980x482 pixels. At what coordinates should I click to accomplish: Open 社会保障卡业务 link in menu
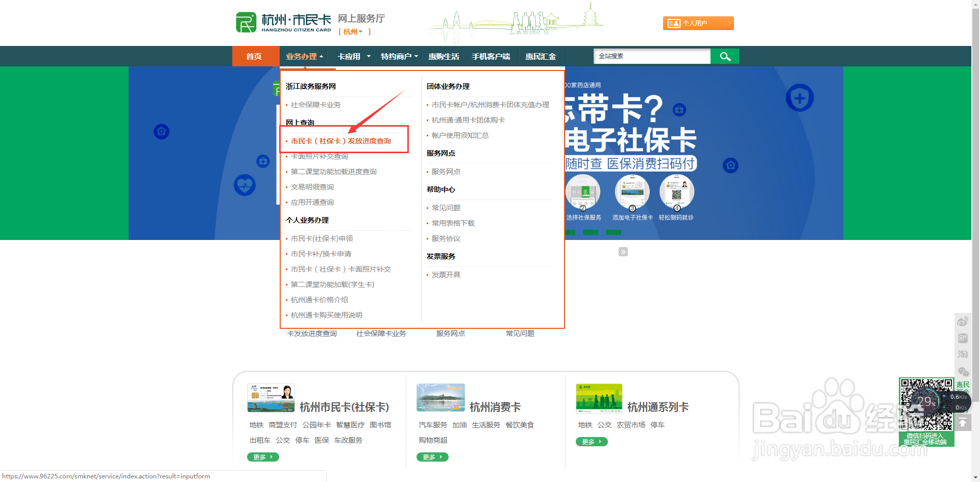[315, 105]
